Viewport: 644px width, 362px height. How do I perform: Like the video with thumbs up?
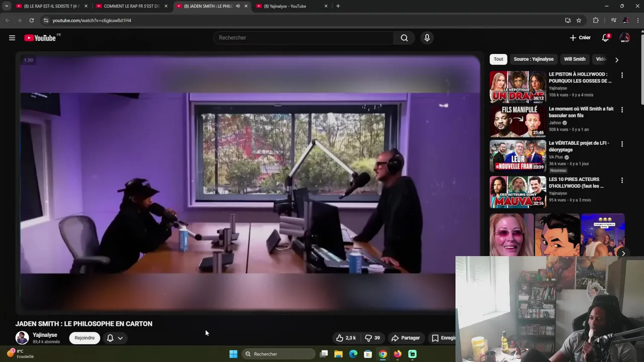(x=346, y=338)
